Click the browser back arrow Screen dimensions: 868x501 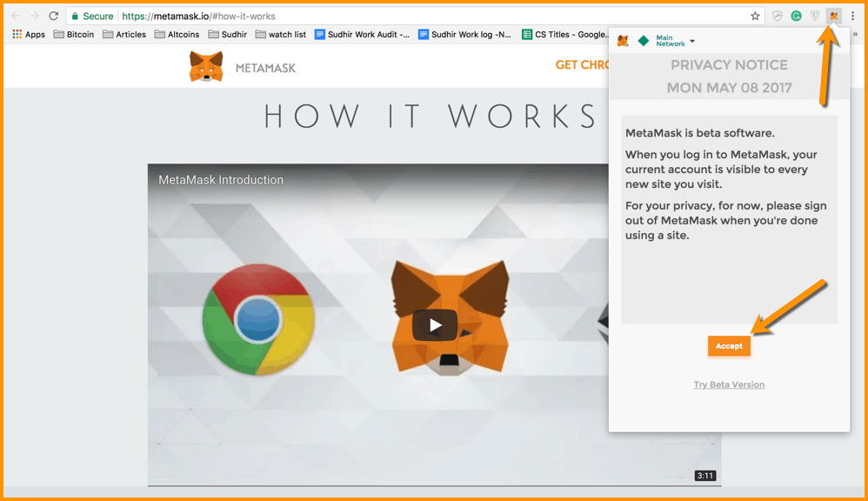coord(16,16)
